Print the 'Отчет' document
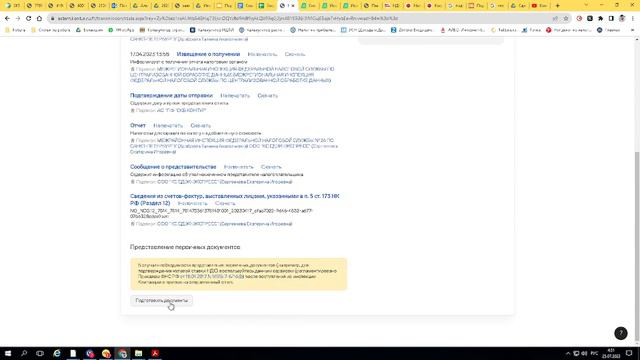640x360 pixels. point(168,126)
